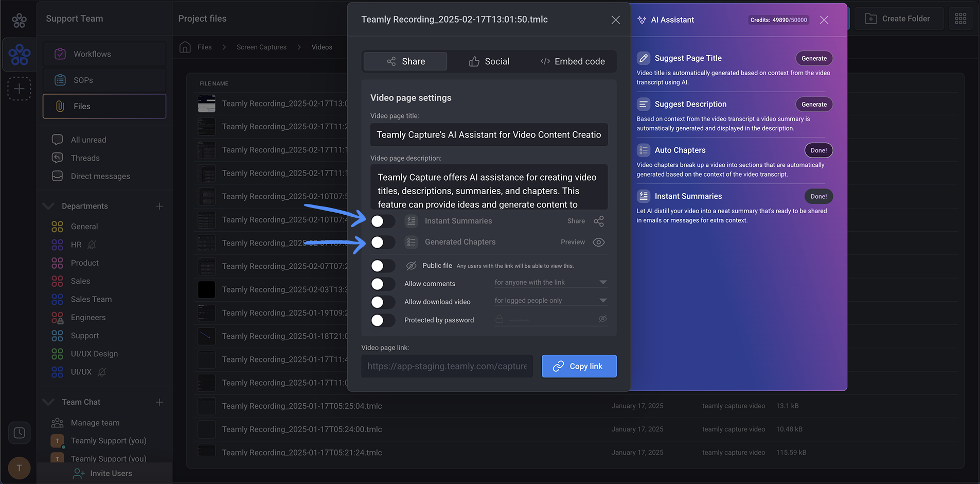
Task: Toggle Allow comments on
Action: pos(383,284)
